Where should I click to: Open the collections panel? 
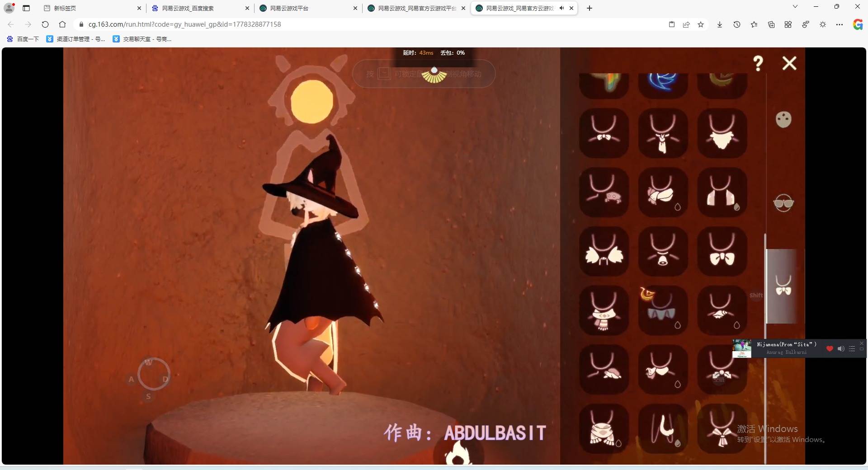tap(771, 24)
